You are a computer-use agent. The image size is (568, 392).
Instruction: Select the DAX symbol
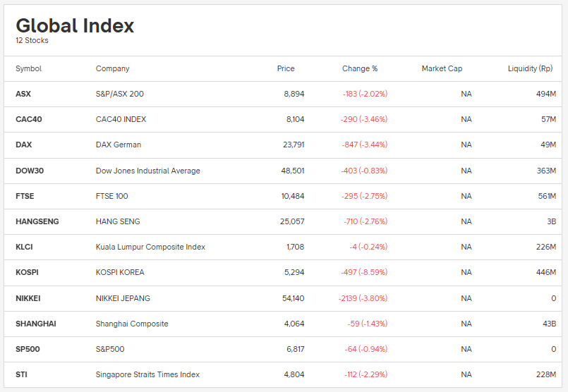coord(24,145)
